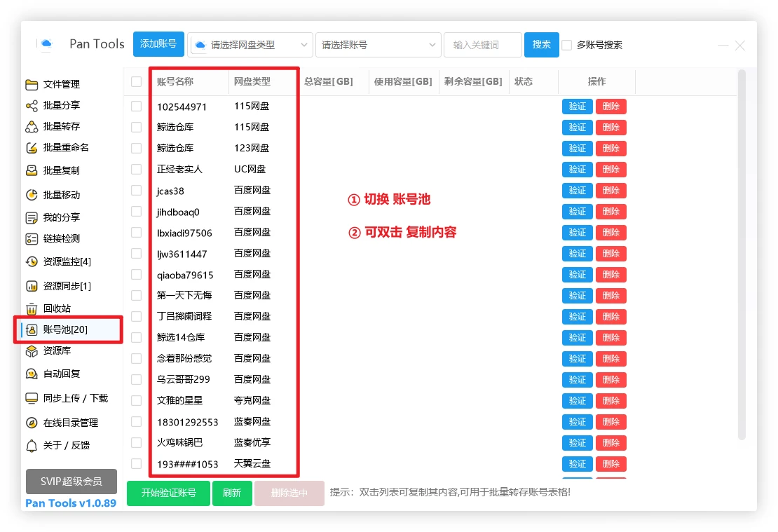Image resolution: width=778 pixels, height=532 pixels.
Task: Click the 资源监控 clock icon
Action: point(32,261)
